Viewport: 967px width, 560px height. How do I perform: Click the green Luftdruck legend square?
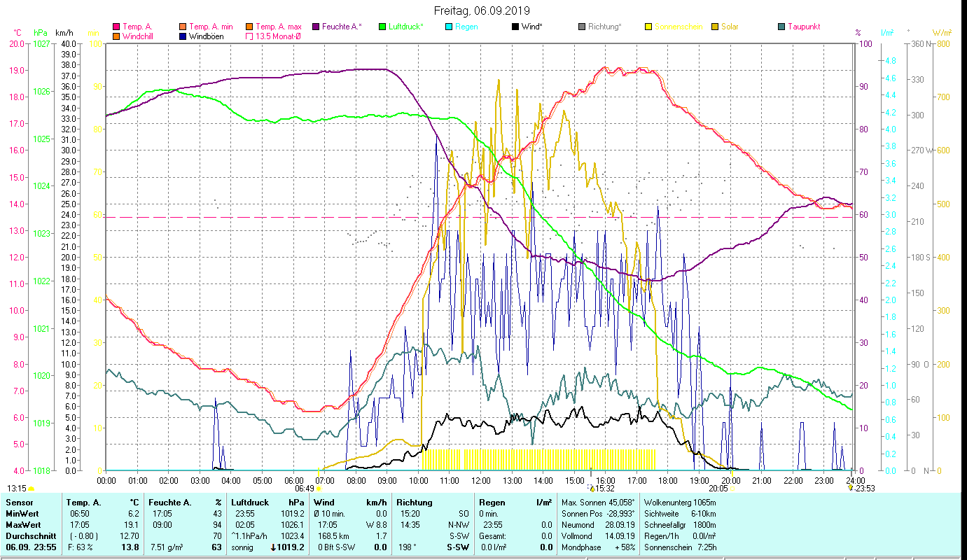382,27
